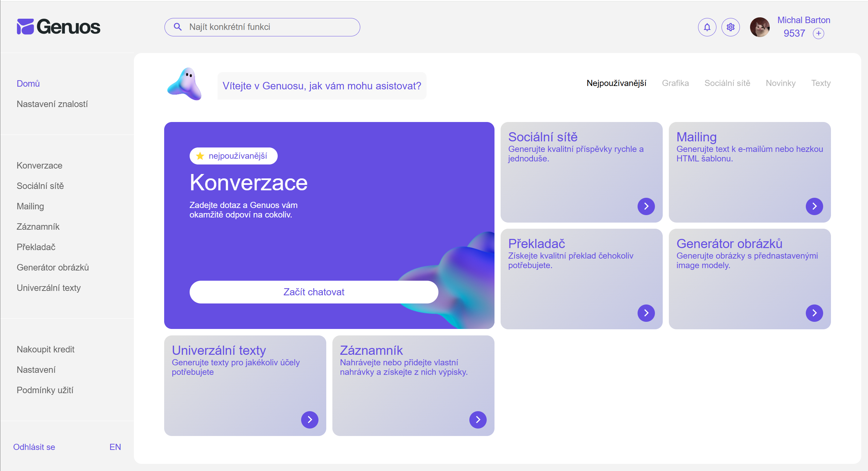Open notifications bell

707,27
